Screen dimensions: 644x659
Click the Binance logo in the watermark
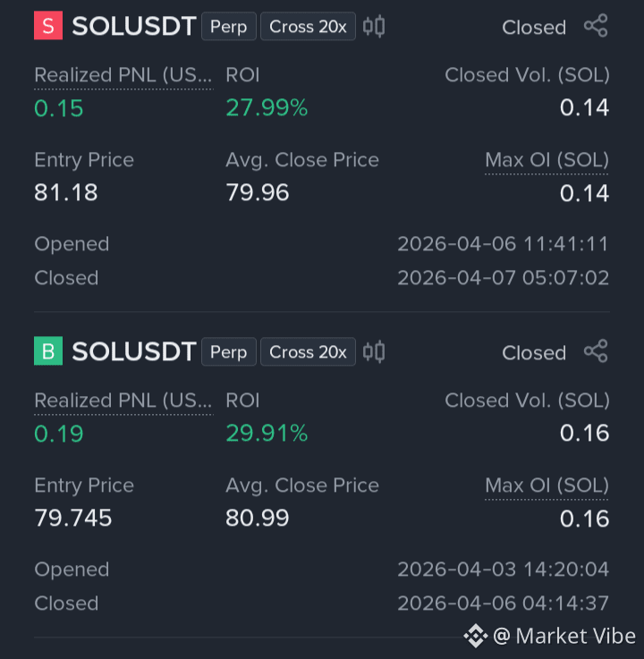click(476, 636)
